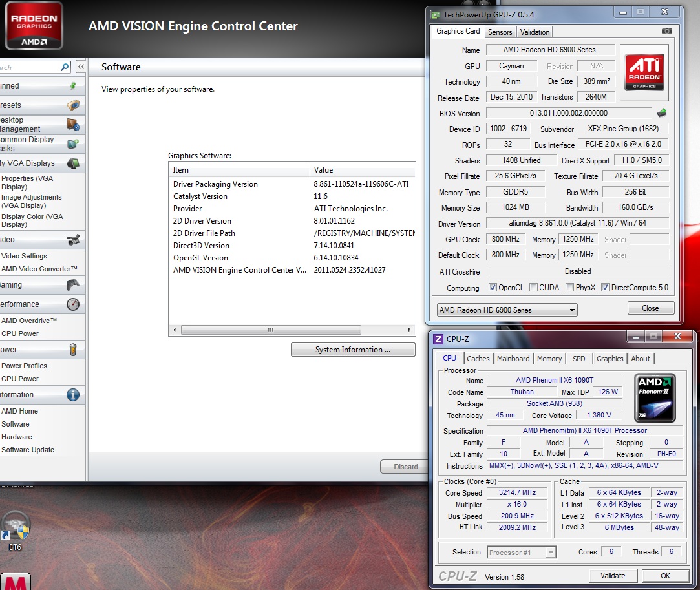Open the Processor #1 selection dropdown
Image resolution: width=700 pixels, height=590 pixels.
click(521, 553)
